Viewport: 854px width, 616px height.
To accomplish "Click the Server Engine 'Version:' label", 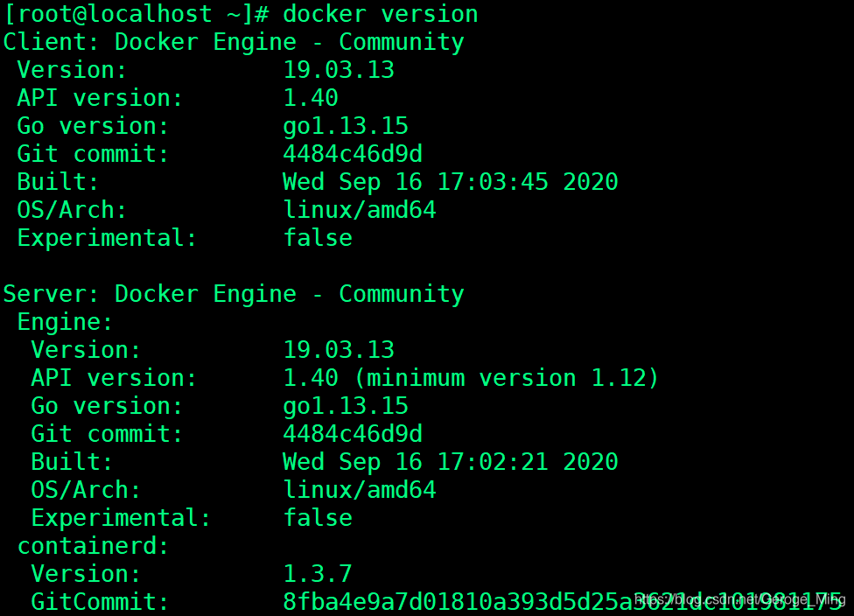I will click(x=86, y=350).
